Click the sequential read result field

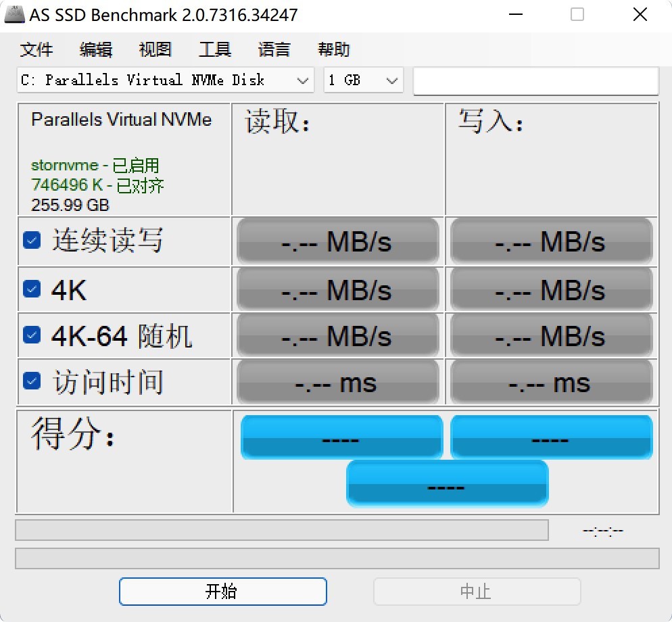tap(337, 241)
